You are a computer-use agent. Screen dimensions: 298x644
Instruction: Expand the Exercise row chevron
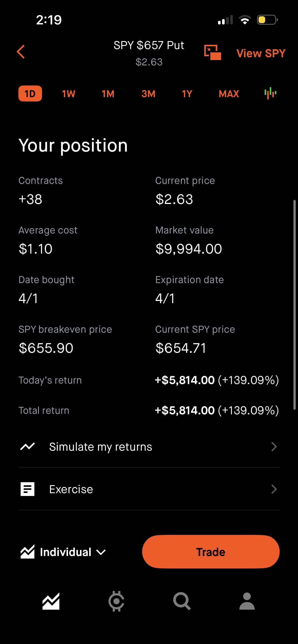pos(274,489)
